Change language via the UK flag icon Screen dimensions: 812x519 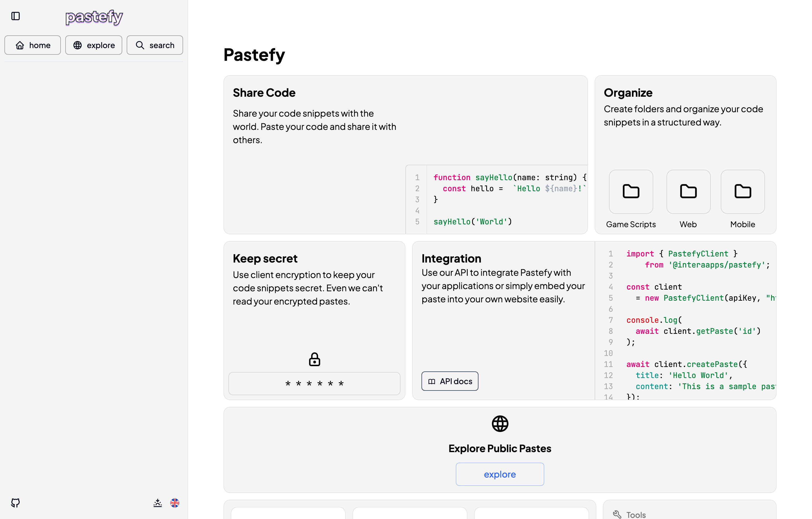click(175, 503)
